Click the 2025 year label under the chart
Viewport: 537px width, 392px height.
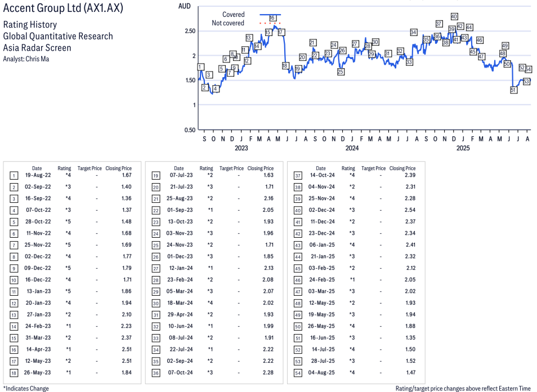coord(463,148)
